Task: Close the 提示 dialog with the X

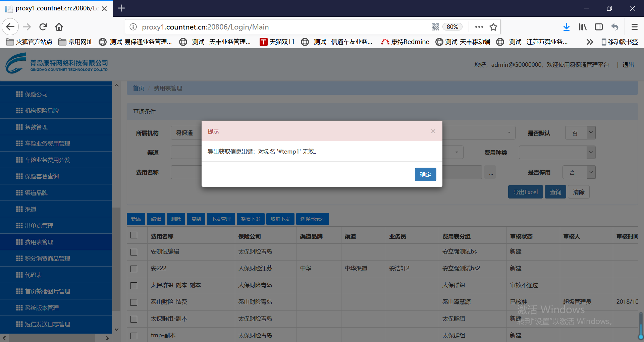Action: click(x=433, y=131)
